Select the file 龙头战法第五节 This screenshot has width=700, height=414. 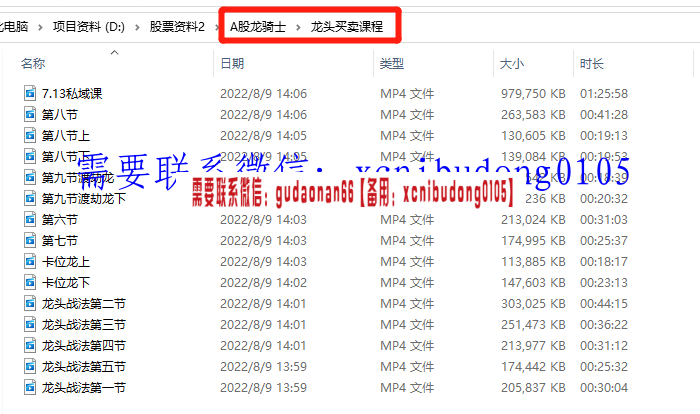tap(83, 366)
